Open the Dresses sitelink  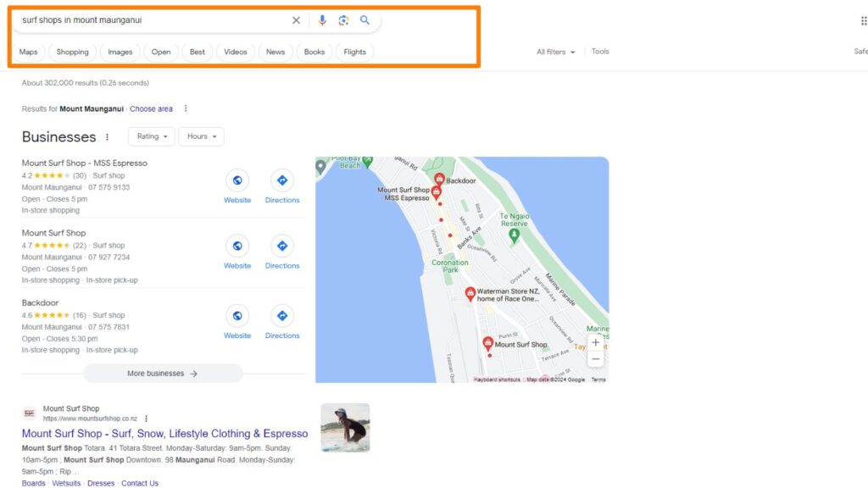[101, 483]
